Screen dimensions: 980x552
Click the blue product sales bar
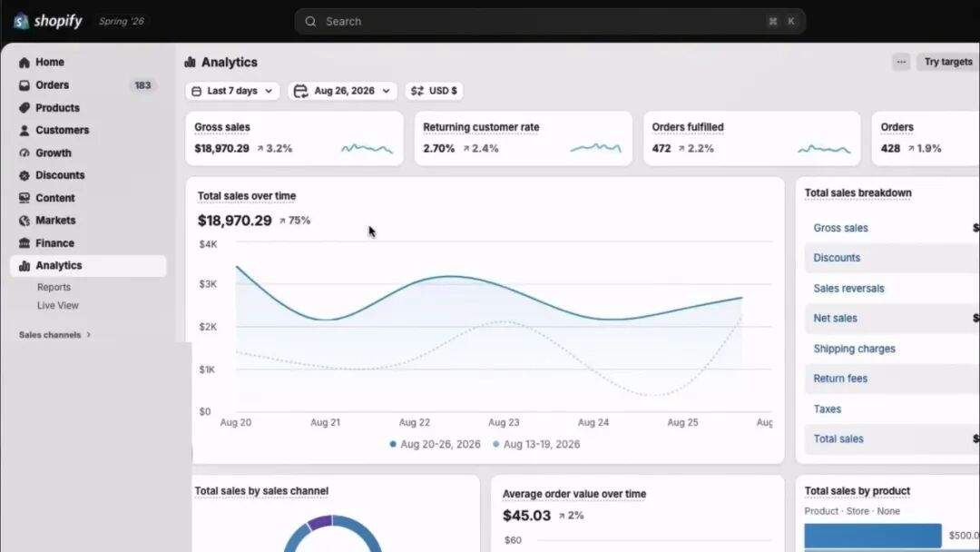(873, 536)
